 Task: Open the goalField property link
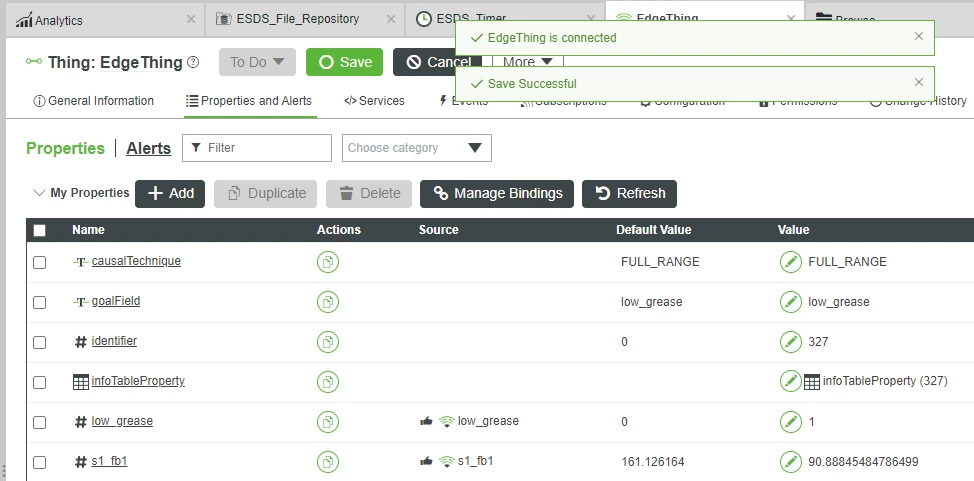point(116,301)
